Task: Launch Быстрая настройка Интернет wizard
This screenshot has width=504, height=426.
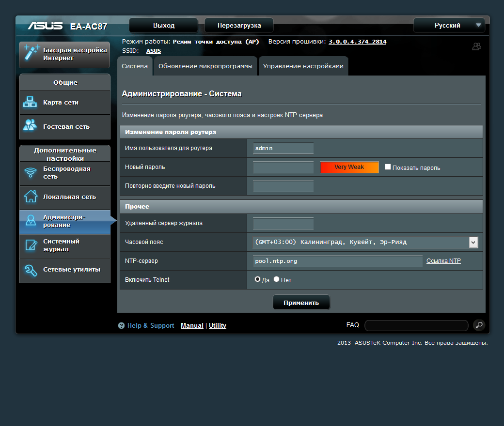Action: [64, 54]
